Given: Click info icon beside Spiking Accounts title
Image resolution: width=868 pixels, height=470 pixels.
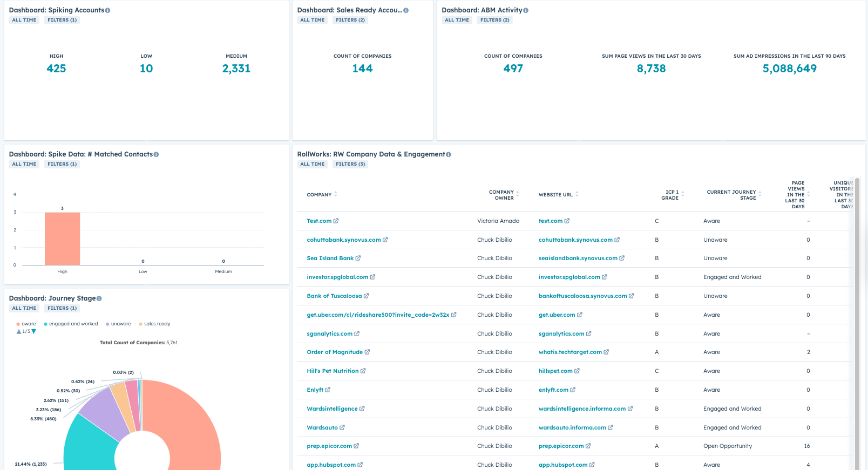Looking at the screenshot, I should (x=108, y=11).
